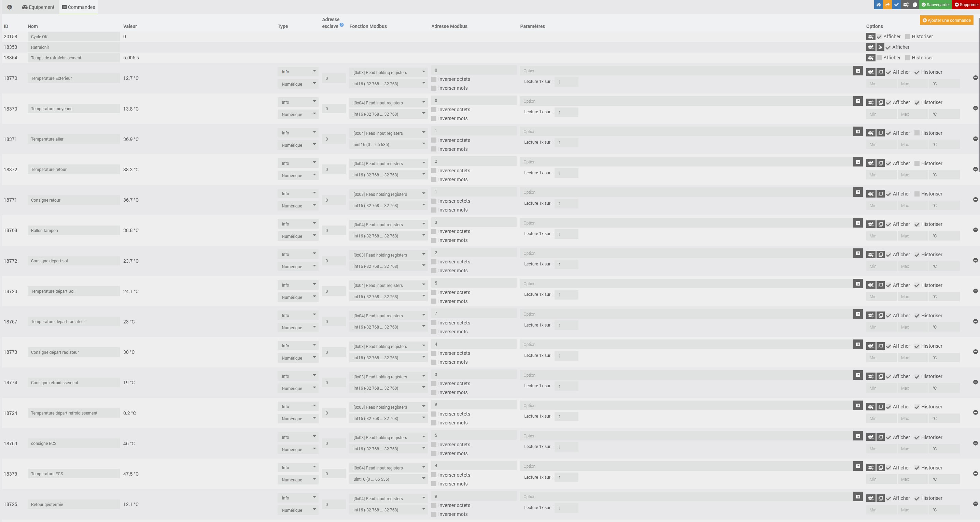Image resolution: width=980 pixels, height=522 pixels.
Task: Open Info type dropdown for Consigne retour
Action: tap(298, 193)
